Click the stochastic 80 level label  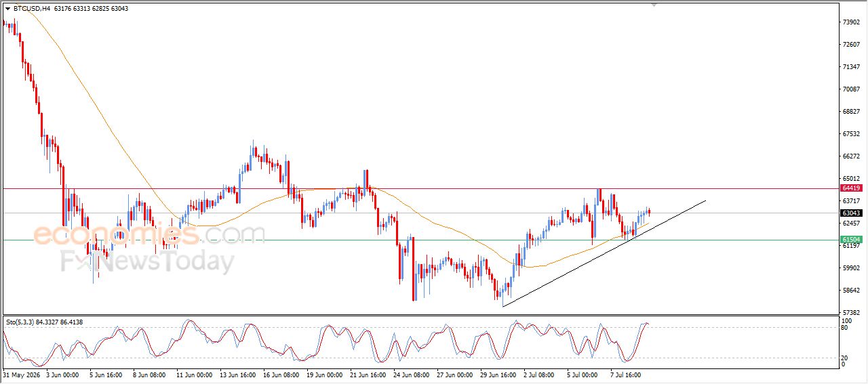[845, 328]
